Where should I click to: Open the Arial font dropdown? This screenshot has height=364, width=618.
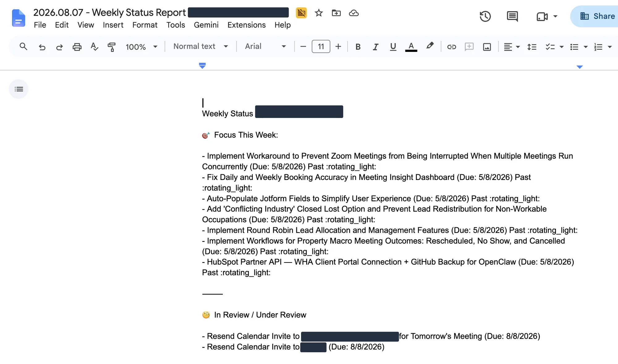point(265,46)
